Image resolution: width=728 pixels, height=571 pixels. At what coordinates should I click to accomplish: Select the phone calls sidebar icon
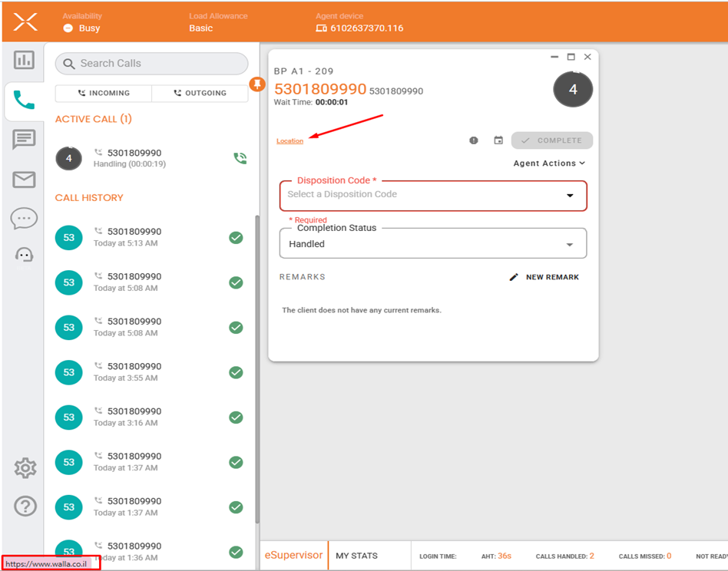click(x=24, y=100)
